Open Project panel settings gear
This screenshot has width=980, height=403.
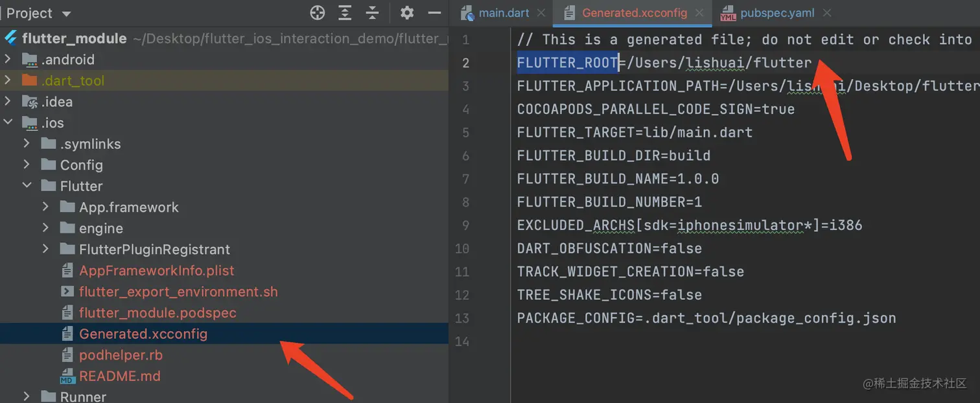(x=407, y=12)
